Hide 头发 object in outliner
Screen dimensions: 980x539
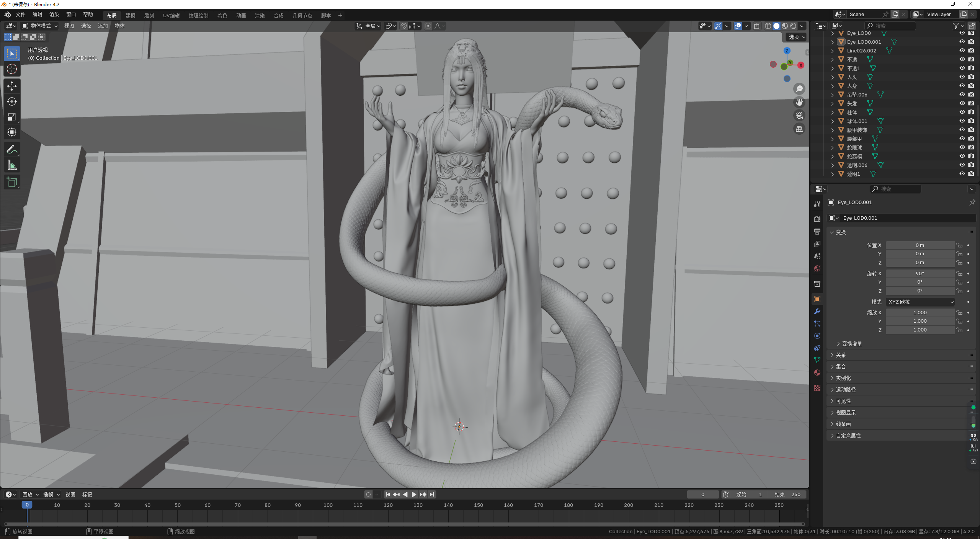pyautogui.click(x=962, y=103)
